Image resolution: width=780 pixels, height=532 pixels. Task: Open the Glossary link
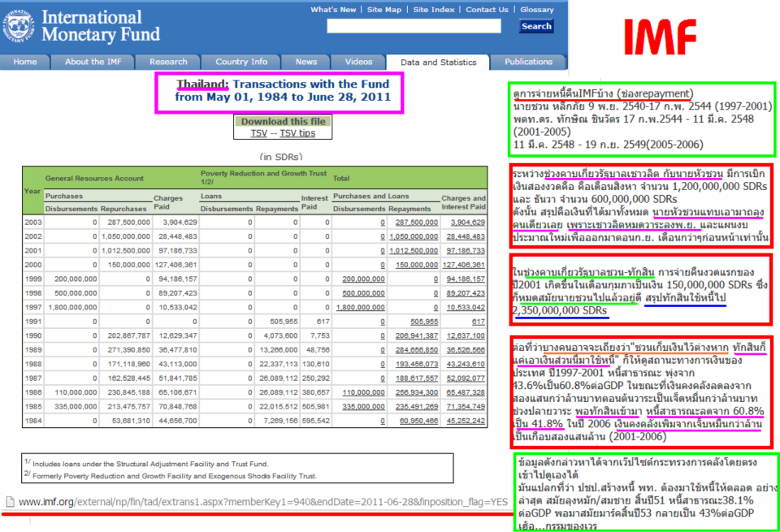coord(537,10)
